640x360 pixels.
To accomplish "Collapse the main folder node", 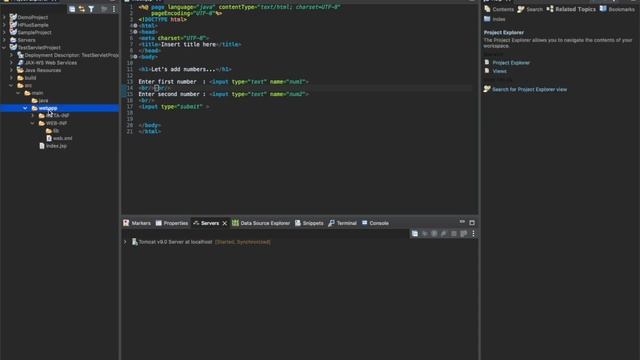I will click(x=18, y=93).
